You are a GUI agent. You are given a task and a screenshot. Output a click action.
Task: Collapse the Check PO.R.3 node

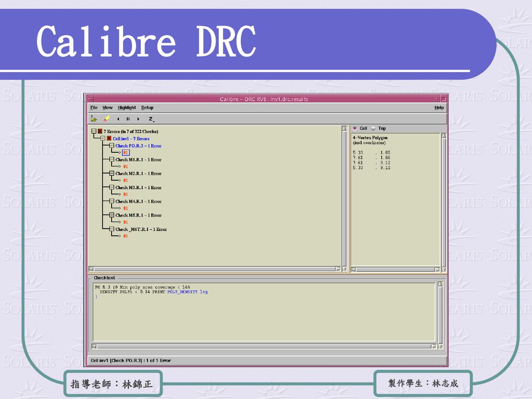112,145
